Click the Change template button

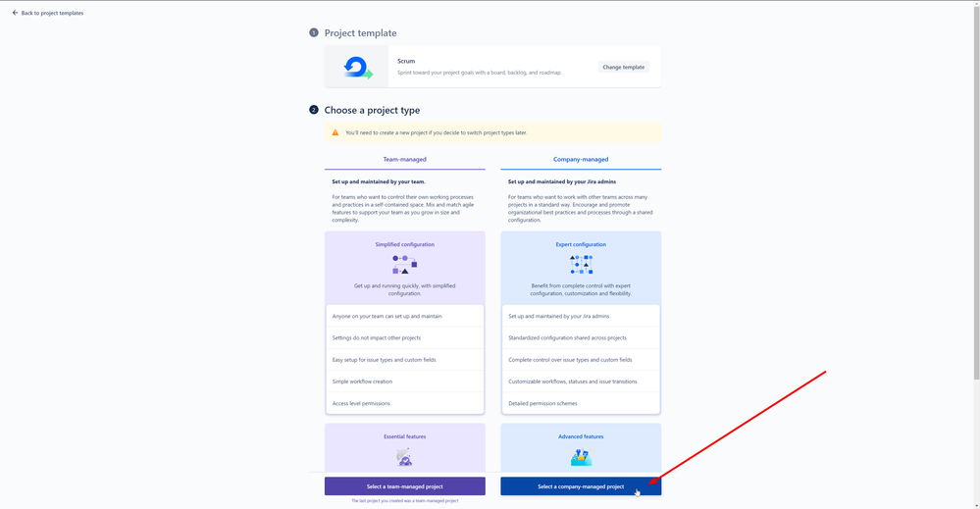(623, 67)
